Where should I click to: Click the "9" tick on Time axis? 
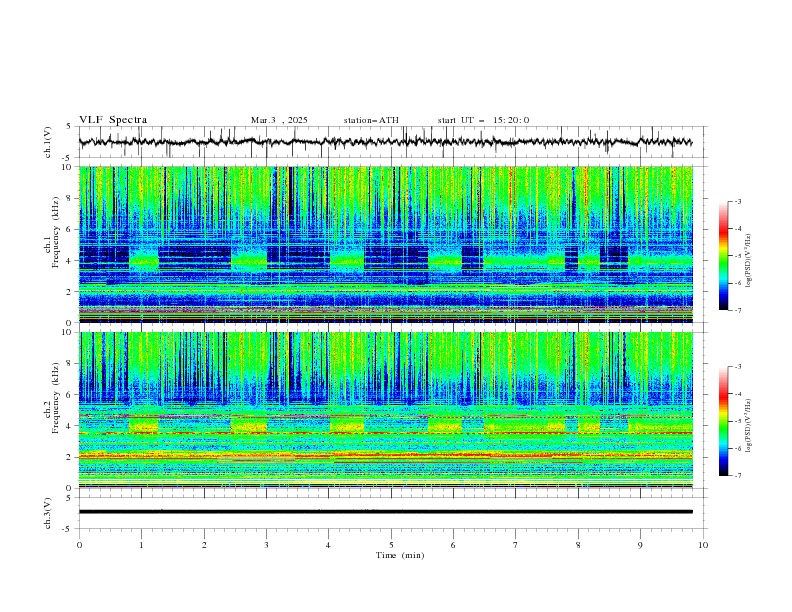tap(640, 545)
